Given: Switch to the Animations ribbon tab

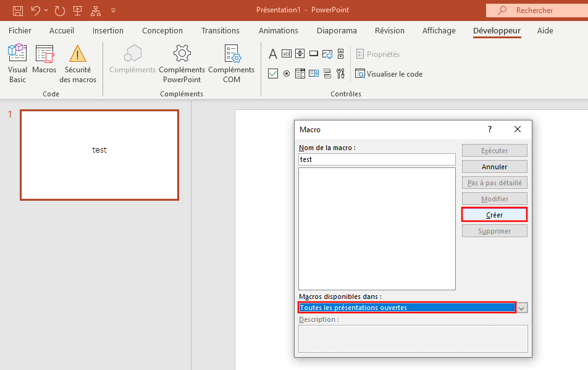Looking at the screenshot, I should click(278, 30).
